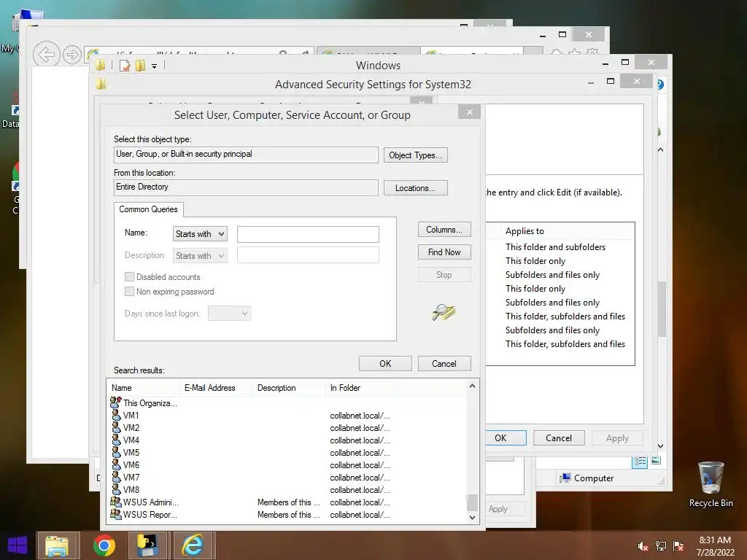
Task: Click into the Name query text field
Action: tap(308, 234)
